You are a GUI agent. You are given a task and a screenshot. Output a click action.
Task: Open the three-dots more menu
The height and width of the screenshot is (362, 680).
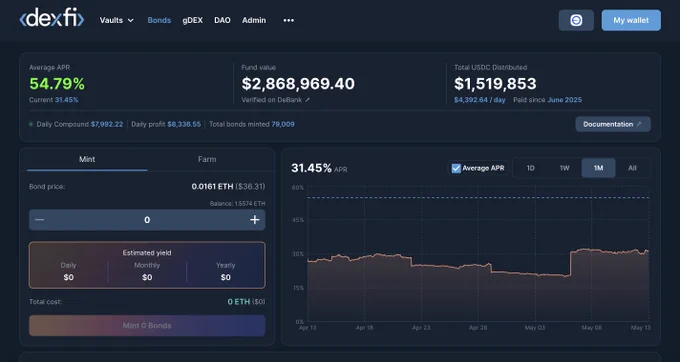click(x=288, y=20)
